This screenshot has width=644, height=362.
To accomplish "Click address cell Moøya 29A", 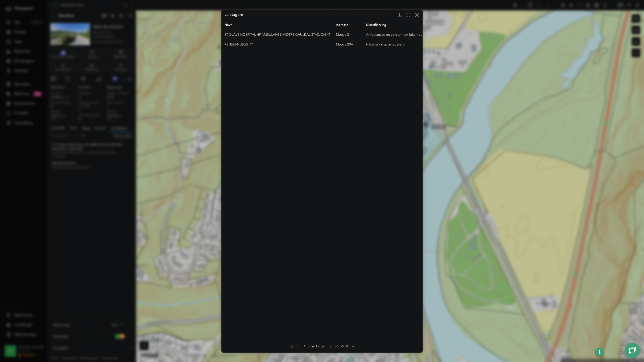I will [344, 44].
